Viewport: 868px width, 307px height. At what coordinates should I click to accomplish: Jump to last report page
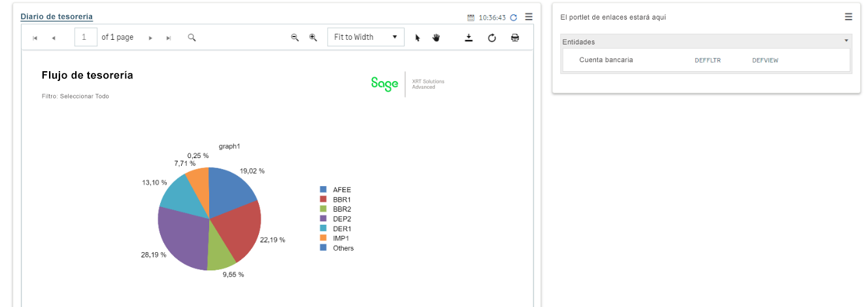(x=169, y=38)
